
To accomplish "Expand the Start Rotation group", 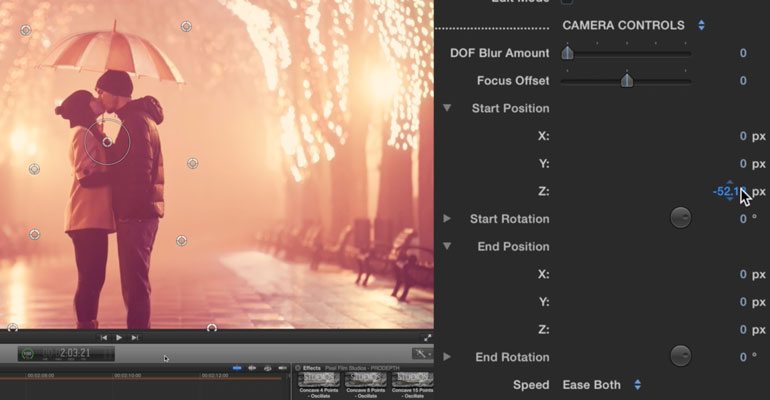I will tap(447, 218).
